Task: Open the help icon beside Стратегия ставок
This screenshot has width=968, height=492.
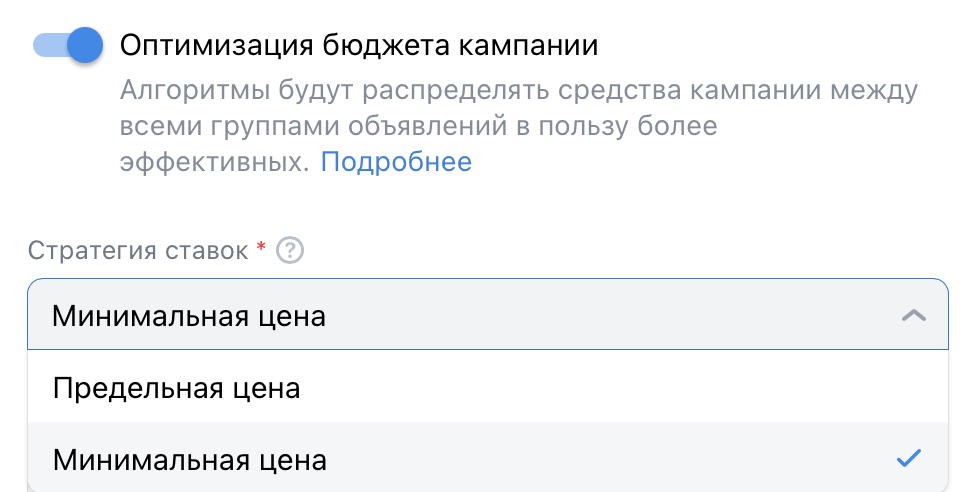Action: tap(290, 251)
